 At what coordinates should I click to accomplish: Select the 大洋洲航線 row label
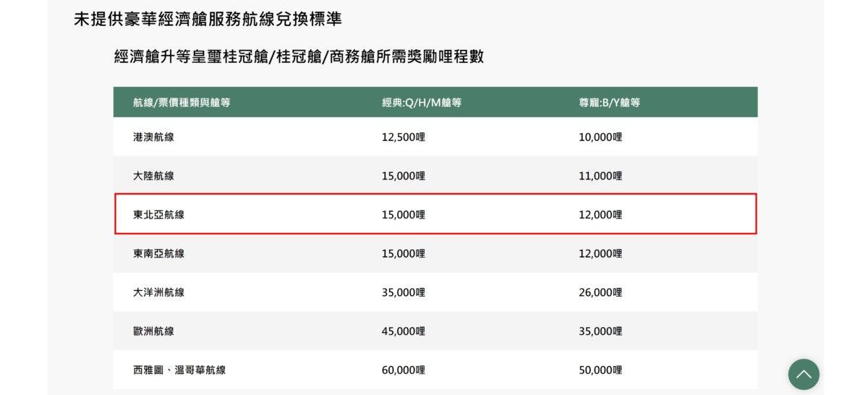pyautogui.click(x=158, y=292)
